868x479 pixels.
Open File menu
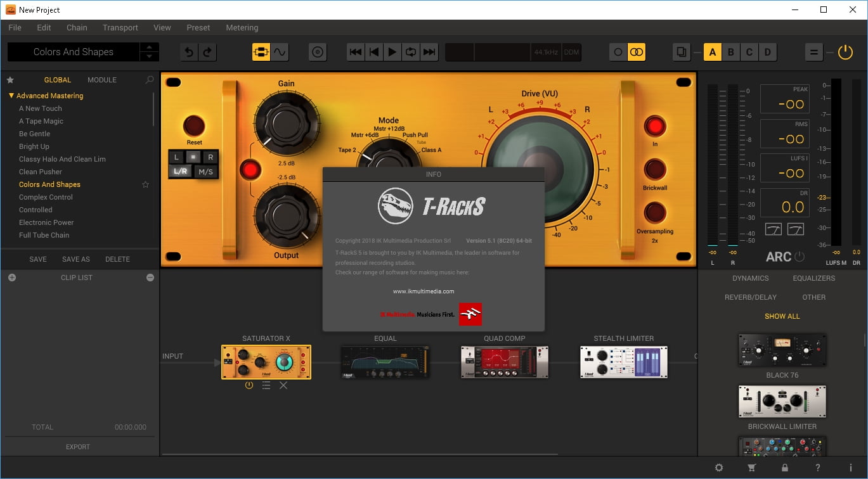pyautogui.click(x=15, y=28)
